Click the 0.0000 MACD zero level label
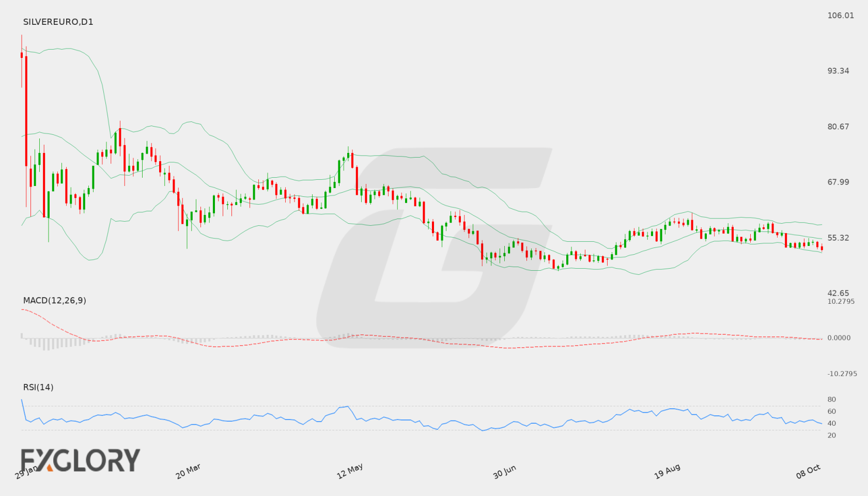Screen dimensions: 868x496 point(839,338)
